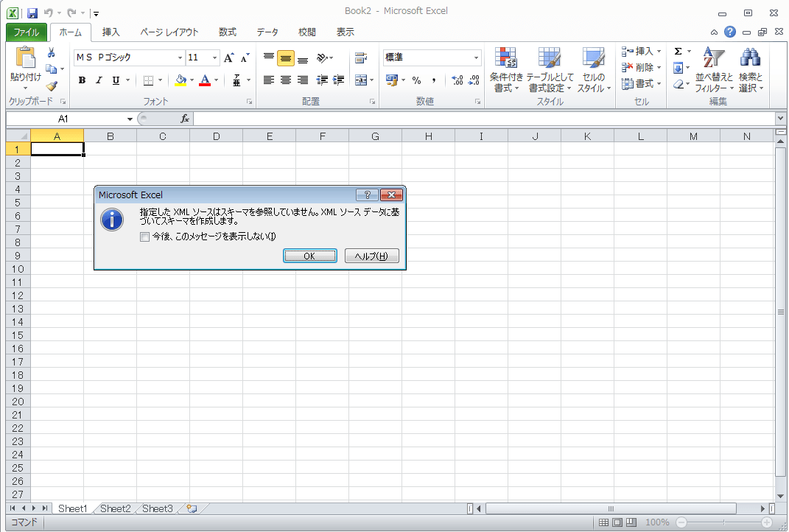Switch to the 挿入 ribbon tab
Screen dimensions: 789x532
click(111, 32)
